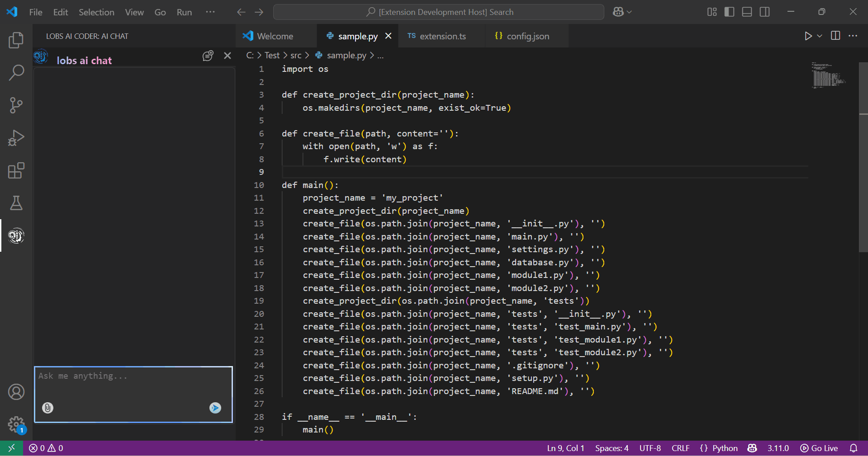Image resolution: width=868 pixels, height=456 pixels.
Task: Open the Search view
Action: tap(16, 72)
